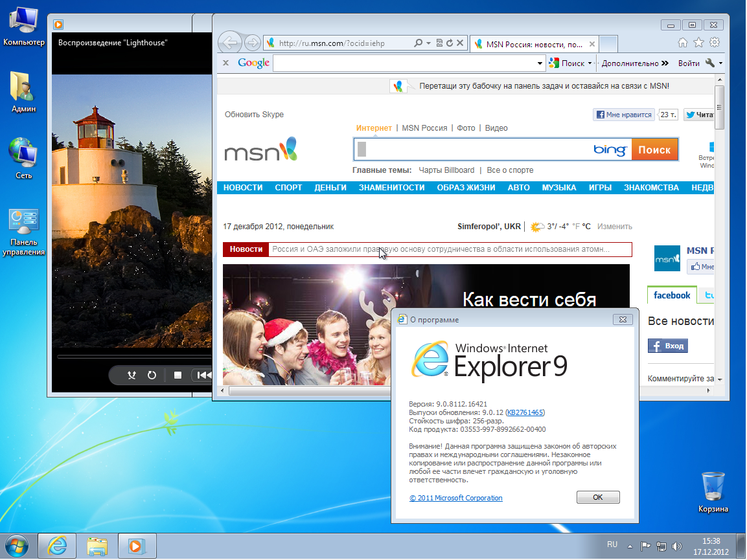Open dropdown arrow next to wrench

(x=720, y=63)
